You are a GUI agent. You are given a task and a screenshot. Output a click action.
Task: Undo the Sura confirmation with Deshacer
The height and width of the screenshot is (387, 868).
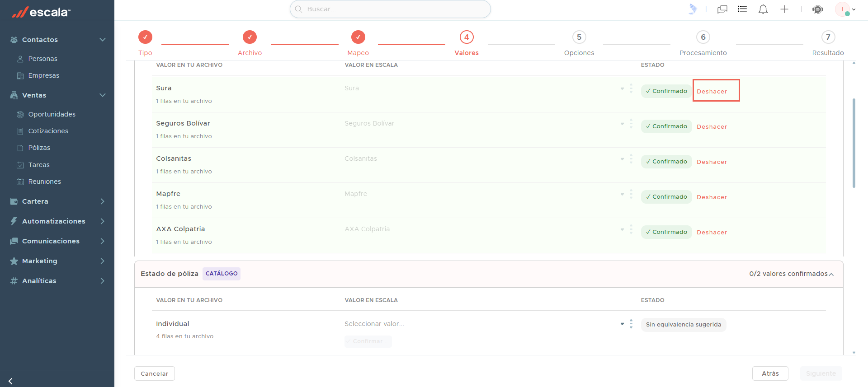[x=712, y=91]
